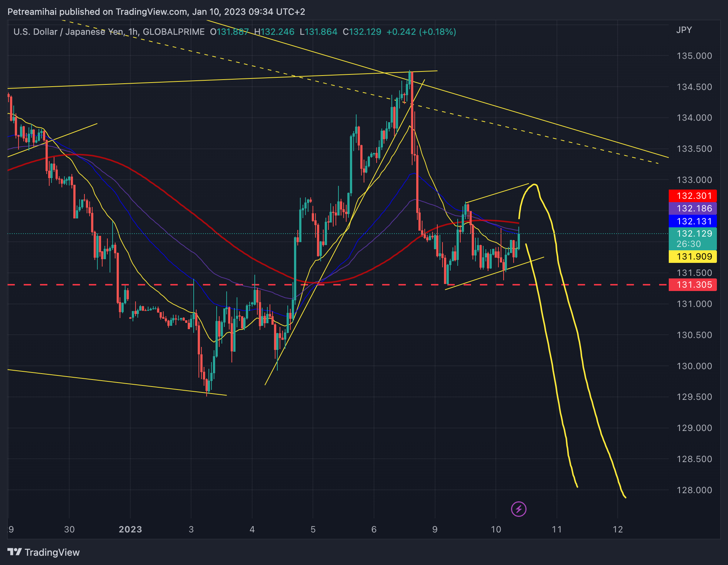Click the Petreamihai published on TradingView.com header
The height and width of the screenshot is (565, 728).
click(156, 12)
